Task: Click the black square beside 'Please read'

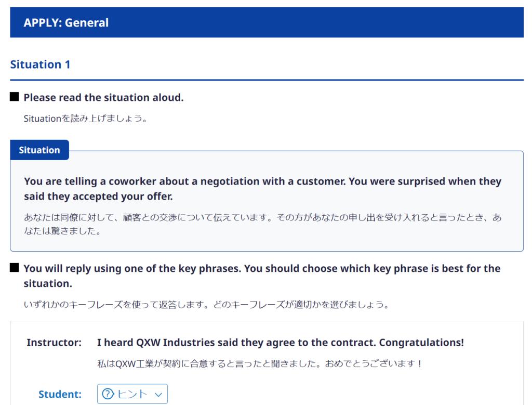Action: tap(15, 97)
